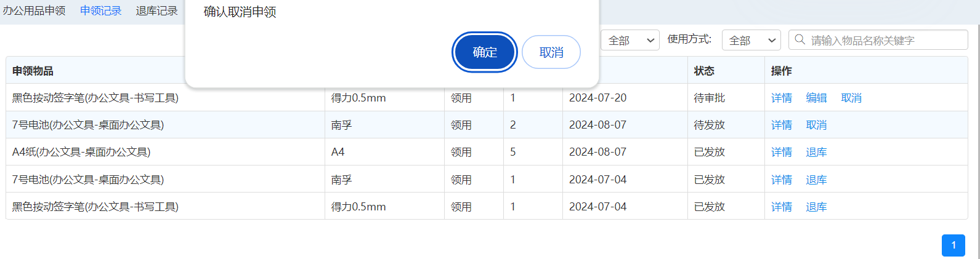Cancel the 待发放 7号电池 request
980x259 pixels.
(816, 125)
